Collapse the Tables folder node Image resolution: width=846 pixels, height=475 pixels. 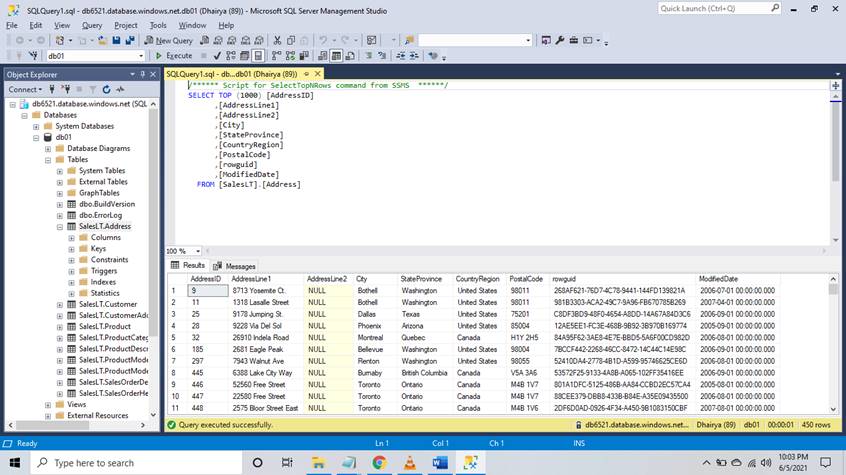(48, 160)
